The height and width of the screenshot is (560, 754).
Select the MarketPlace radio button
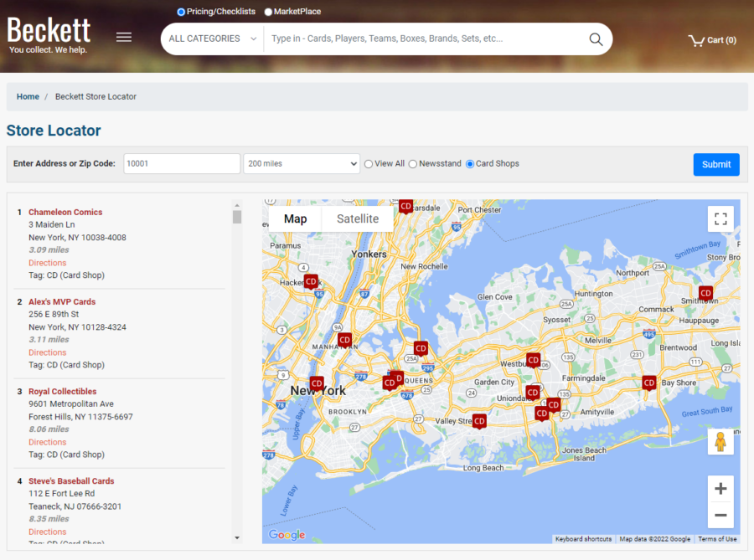(268, 12)
